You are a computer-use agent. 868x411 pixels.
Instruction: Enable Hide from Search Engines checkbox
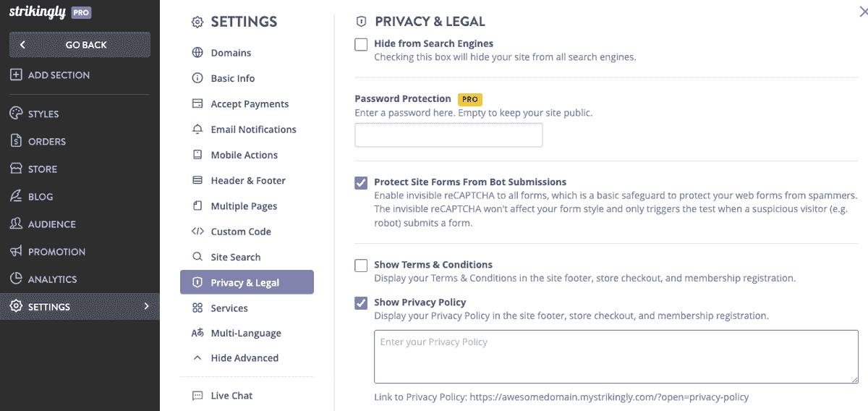361,45
